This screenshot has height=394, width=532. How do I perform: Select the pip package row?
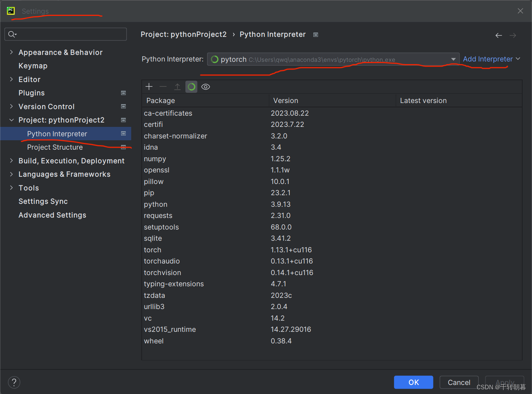pyautogui.click(x=332, y=193)
